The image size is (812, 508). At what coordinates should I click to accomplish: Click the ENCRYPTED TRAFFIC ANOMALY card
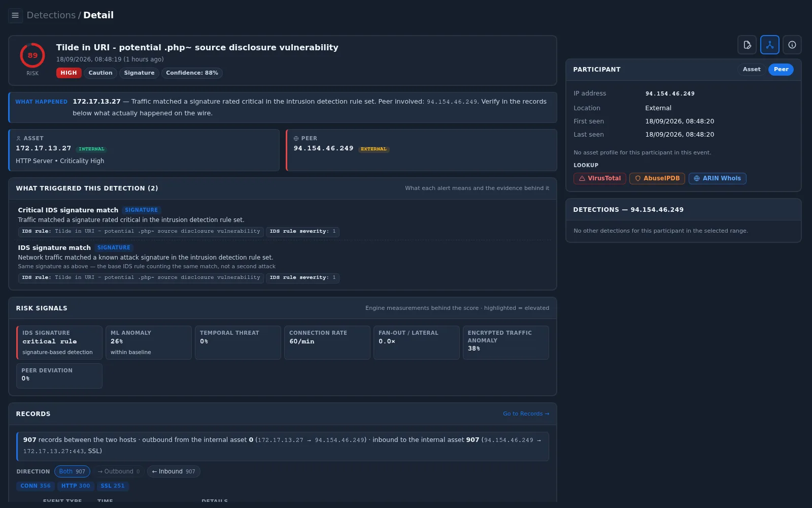[x=506, y=343]
